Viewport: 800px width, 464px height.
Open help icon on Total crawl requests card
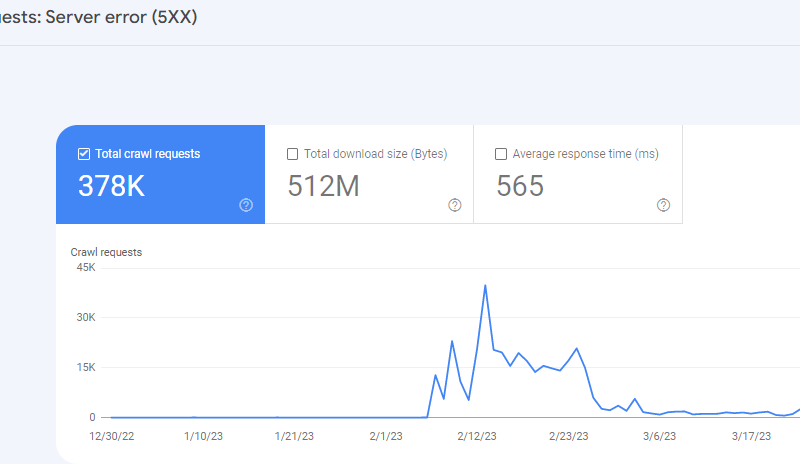point(246,205)
